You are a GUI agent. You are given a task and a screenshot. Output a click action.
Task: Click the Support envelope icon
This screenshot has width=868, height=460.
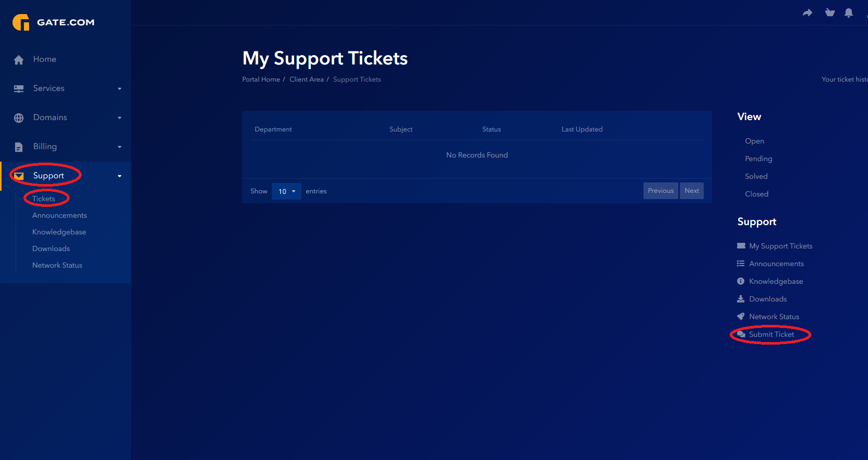[x=19, y=176]
